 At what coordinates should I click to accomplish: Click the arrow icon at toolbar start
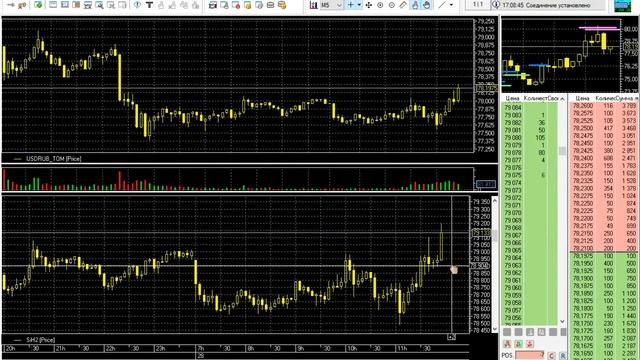coord(11,5)
